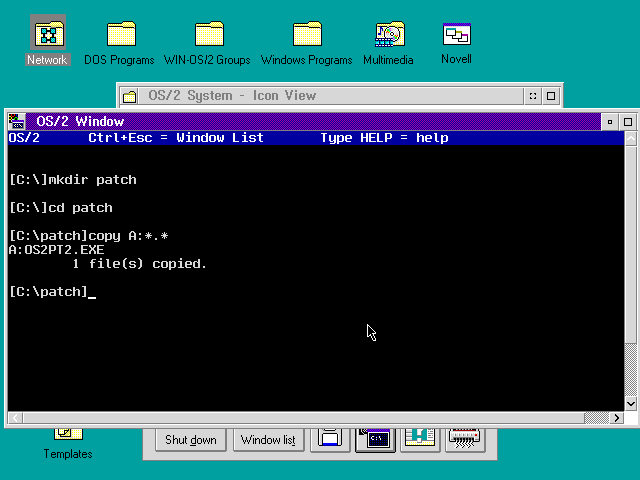Click the horizontal scrollbar left arrow
This screenshot has height=480, width=640.
(16, 418)
